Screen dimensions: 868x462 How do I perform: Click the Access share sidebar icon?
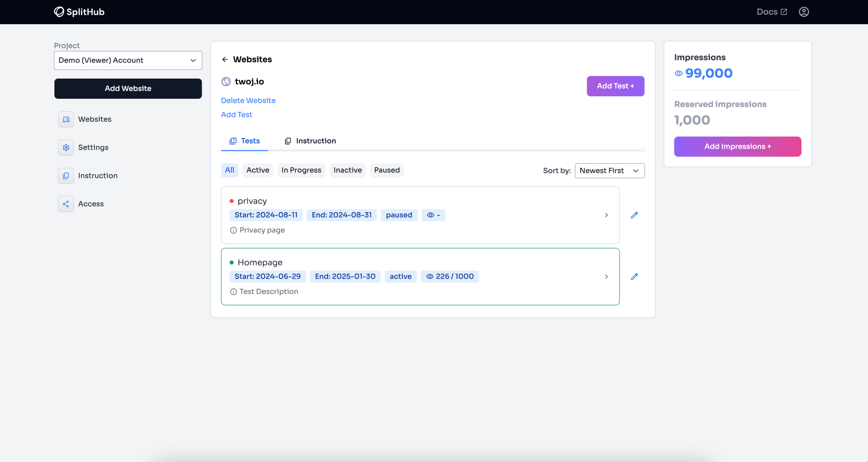tap(66, 204)
